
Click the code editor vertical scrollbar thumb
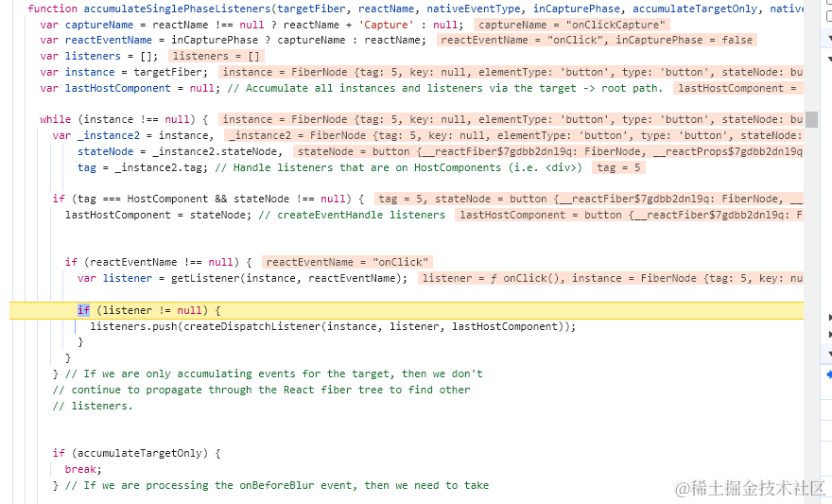click(811, 118)
